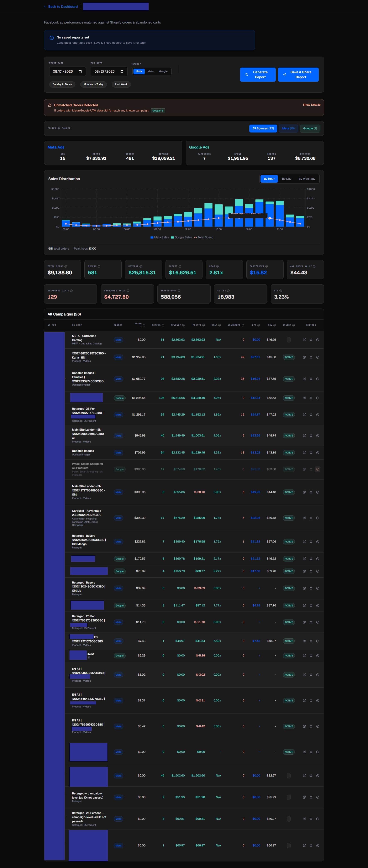Click edit icon in Retarget — campaign-level row

click(304, 797)
